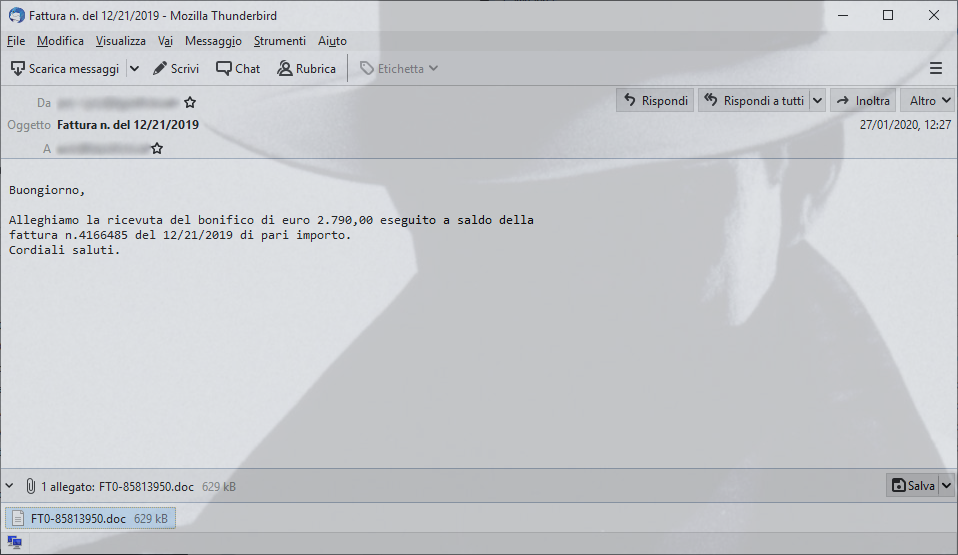Click the Inoltra forward button
Screen dimensions: 958x555
[x=863, y=100]
